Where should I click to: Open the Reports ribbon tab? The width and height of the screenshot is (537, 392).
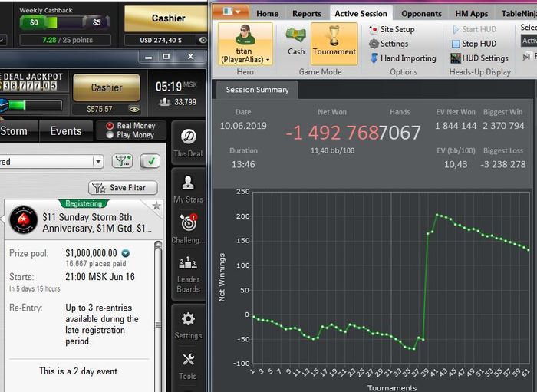307,14
